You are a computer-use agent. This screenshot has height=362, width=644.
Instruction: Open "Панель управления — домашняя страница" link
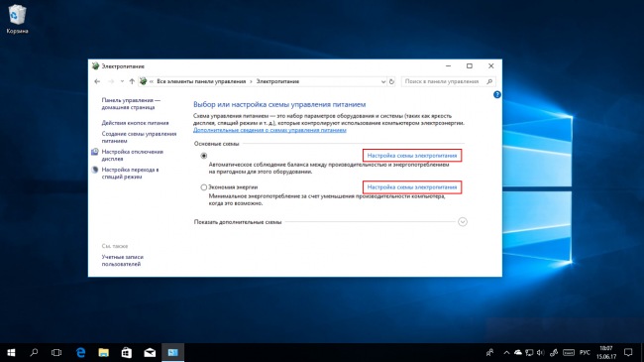[x=131, y=104]
